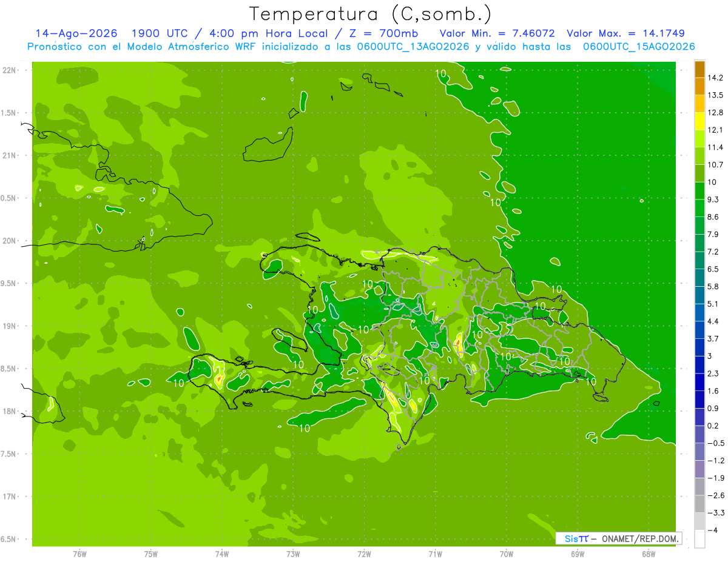This screenshot has height=562, width=728.
Task: Click the '70W' longitude label
Action: (507, 554)
